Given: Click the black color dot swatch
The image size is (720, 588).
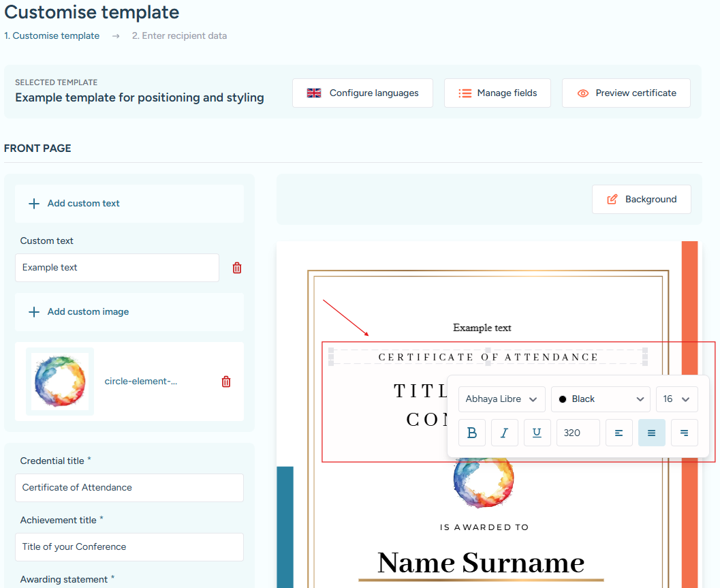Looking at the screenshot, I should [x=563, y=399].
